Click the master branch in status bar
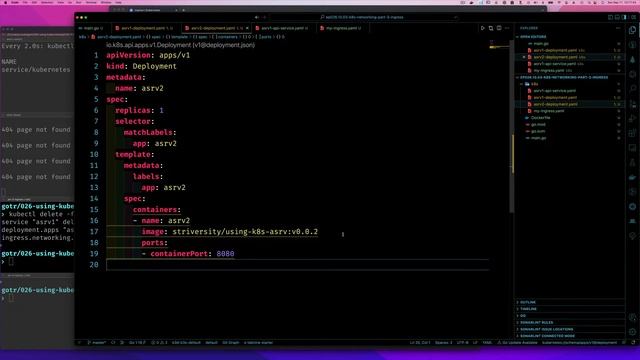Image resolution: width=640 pixels, height=360 pixels. [96, 343]
